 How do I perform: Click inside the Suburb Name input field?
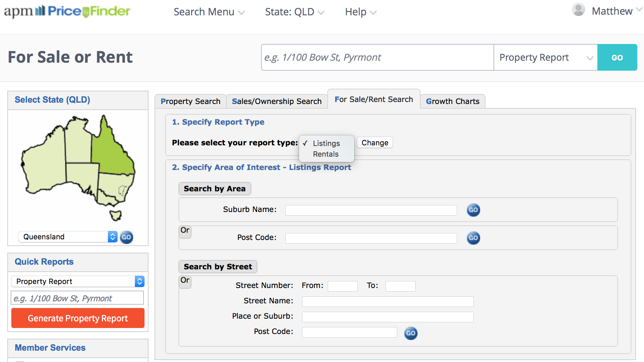point(371,210)
